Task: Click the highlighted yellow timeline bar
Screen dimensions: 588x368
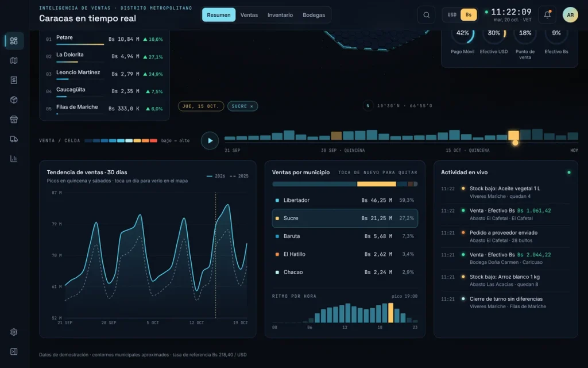Action: pos(513,135)
